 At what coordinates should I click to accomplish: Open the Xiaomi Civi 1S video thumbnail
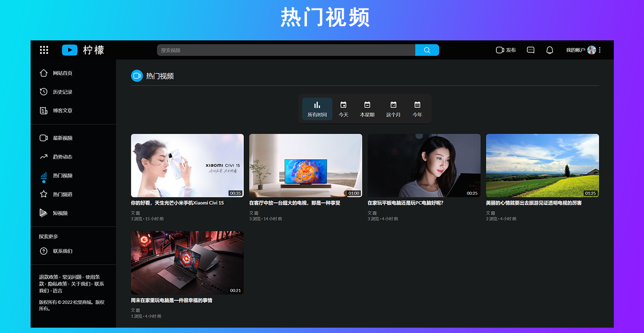(187, 165)
